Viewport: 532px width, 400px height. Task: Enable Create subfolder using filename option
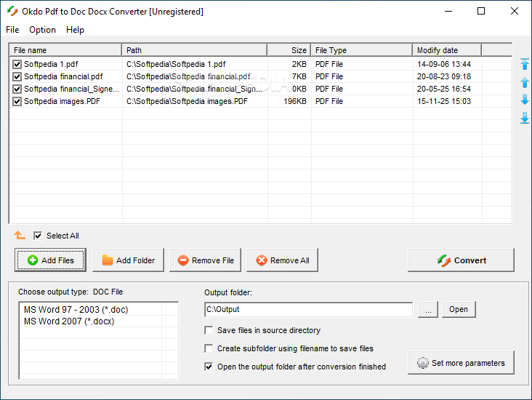click(x=209, y=348)
